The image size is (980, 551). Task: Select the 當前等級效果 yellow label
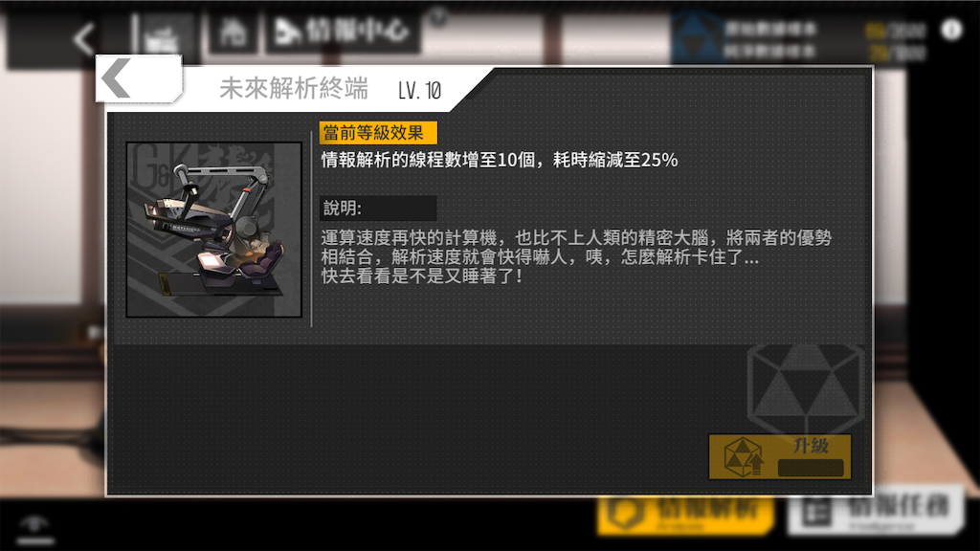(378, 132)
